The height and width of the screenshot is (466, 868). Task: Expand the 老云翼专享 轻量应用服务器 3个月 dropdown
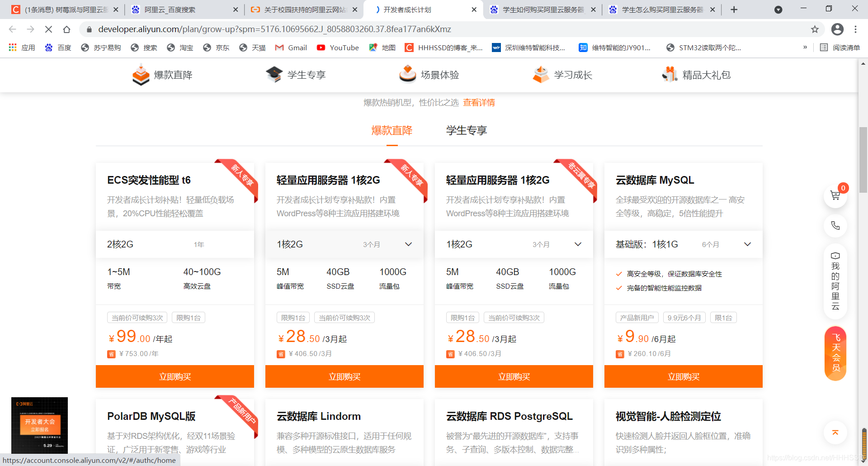(514, 244)
